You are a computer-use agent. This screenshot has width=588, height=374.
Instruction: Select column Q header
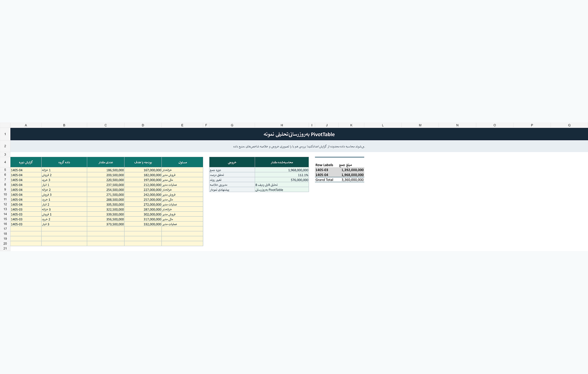point(569,125)
